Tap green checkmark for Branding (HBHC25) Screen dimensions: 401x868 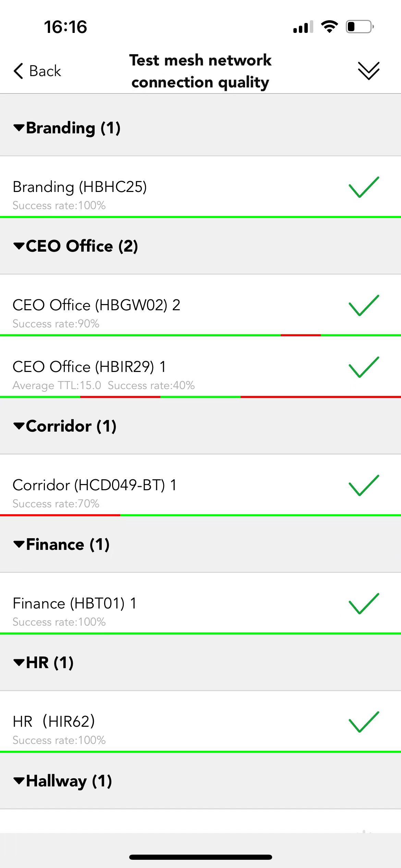[x=364, y=187]
